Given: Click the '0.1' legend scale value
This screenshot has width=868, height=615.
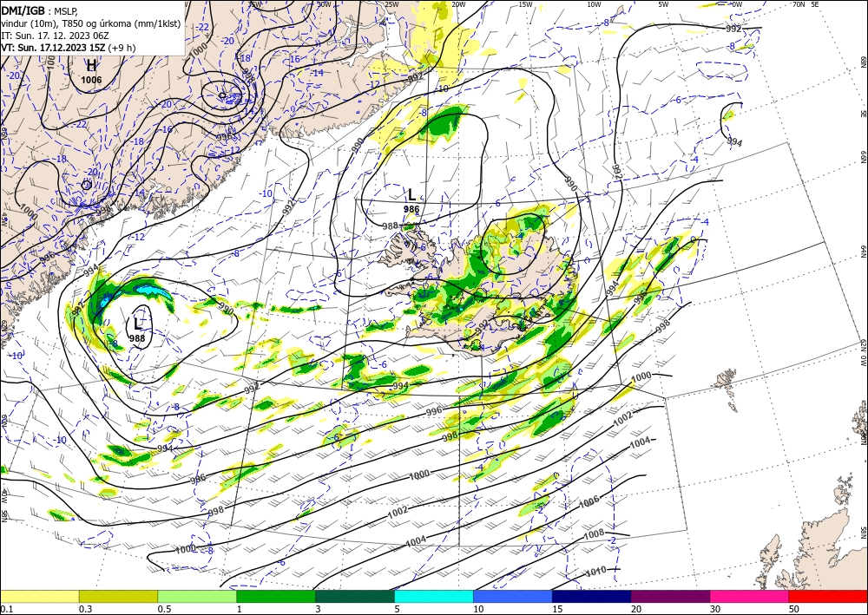Looking at the screenshot, I should click(x=5, y=609).
